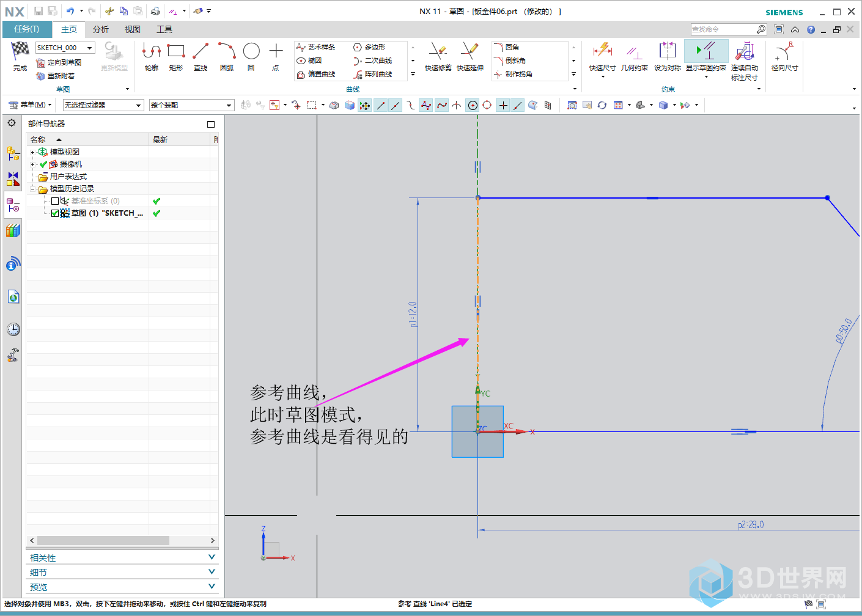Toggle the red camera checkmark beside 摄像机
The width and height of the screenshot is (862, 616).
point(43,164)
